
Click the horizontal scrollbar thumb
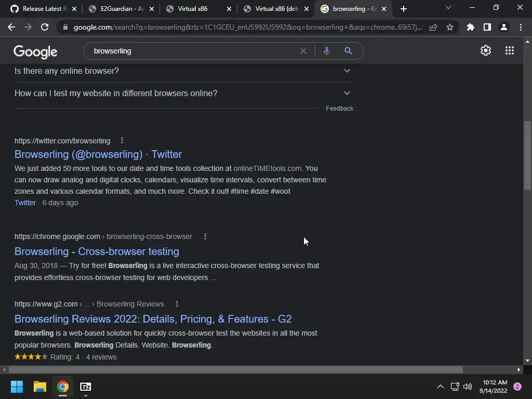(x=235, y=369)
